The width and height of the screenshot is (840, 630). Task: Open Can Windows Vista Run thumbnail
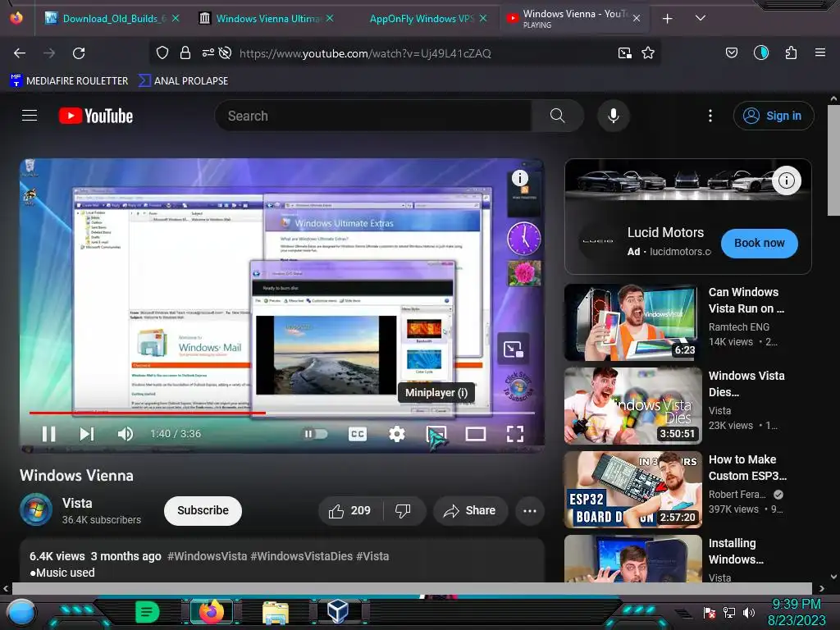[x=632, y=322]
